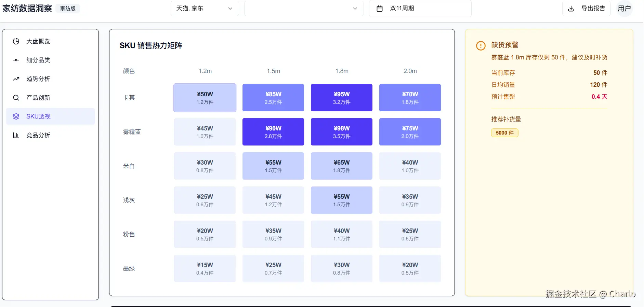Click the 颜色 column header
The image size is (644, 307).
tap(129, 71)
